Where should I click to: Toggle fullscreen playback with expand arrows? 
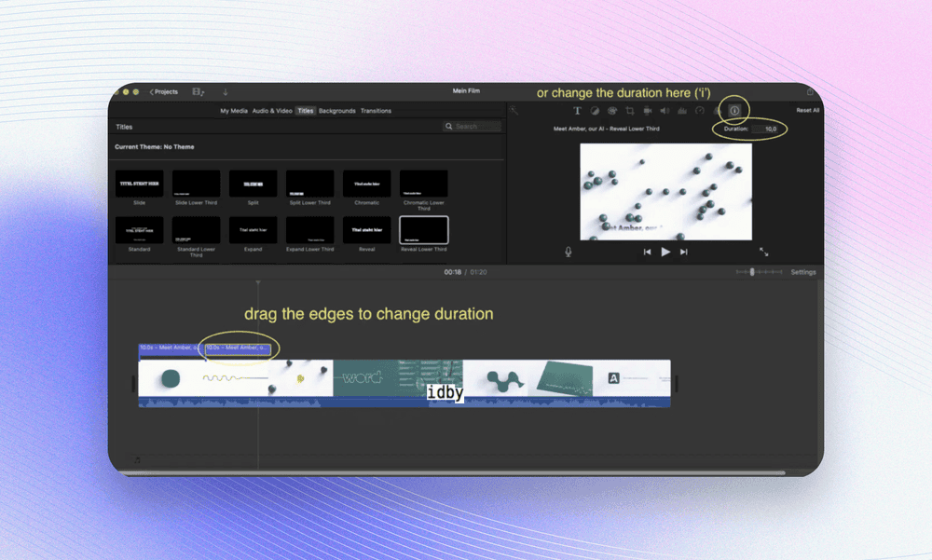tap(763, 252)
